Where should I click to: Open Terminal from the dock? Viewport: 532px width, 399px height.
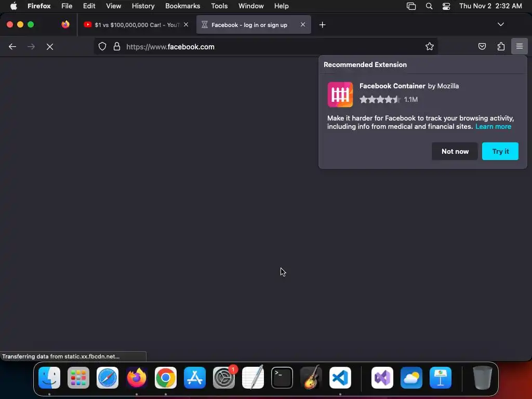pos(282,378)
